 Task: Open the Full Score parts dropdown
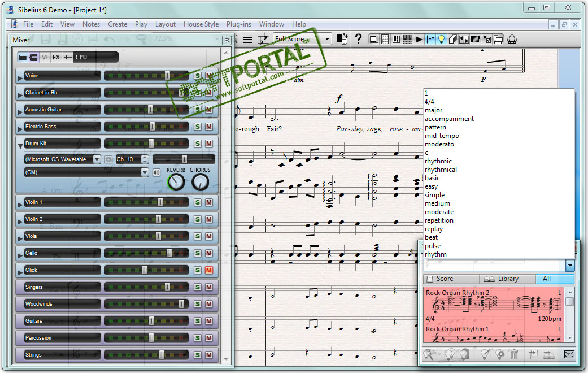click(327, 39)
